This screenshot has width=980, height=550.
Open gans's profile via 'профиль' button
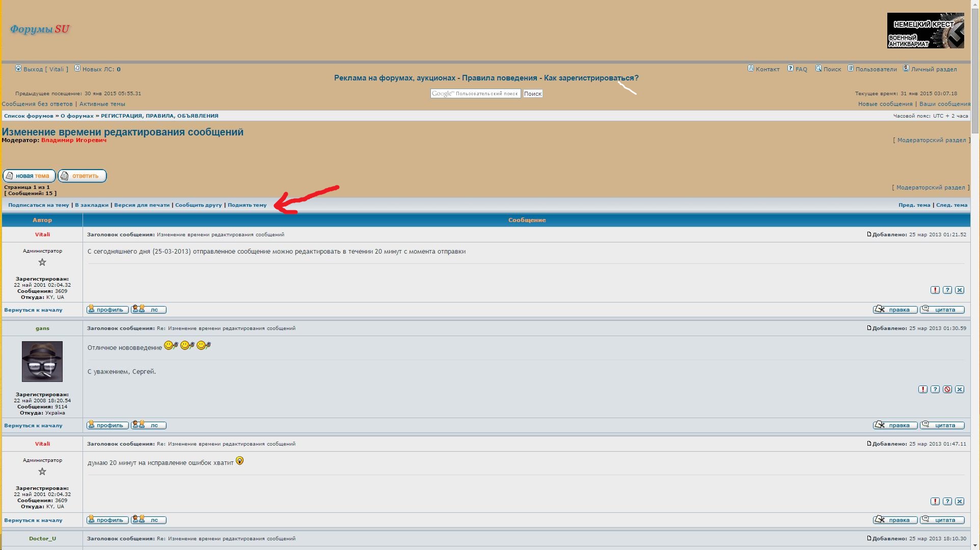coord(107,425)
